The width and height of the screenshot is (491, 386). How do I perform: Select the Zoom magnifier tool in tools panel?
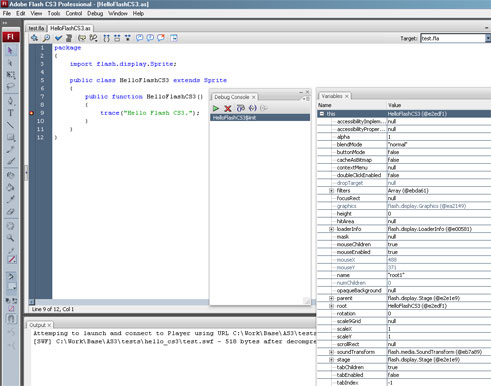10,238
